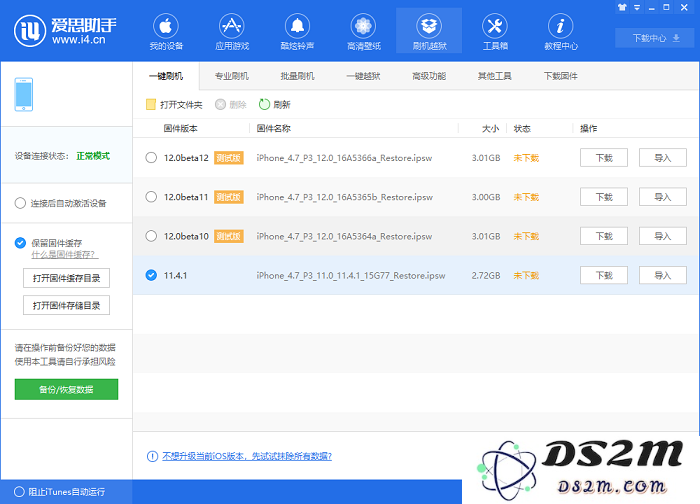Switch to 其他工具 tab
Viewport: 700px width, 504px height.
click(x=495, y=76)
